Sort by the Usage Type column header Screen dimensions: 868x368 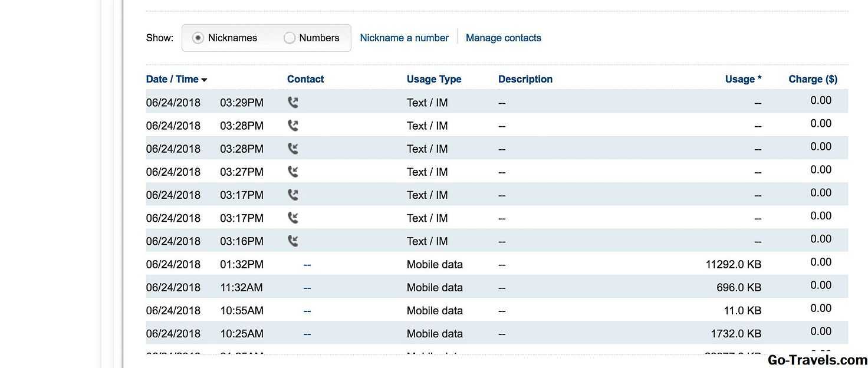(x=433, y=79)
